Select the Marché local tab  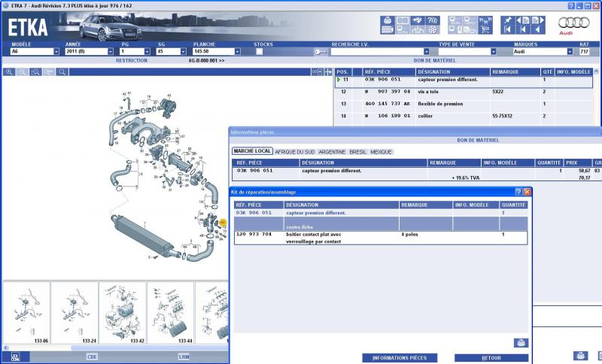point(252,151)
